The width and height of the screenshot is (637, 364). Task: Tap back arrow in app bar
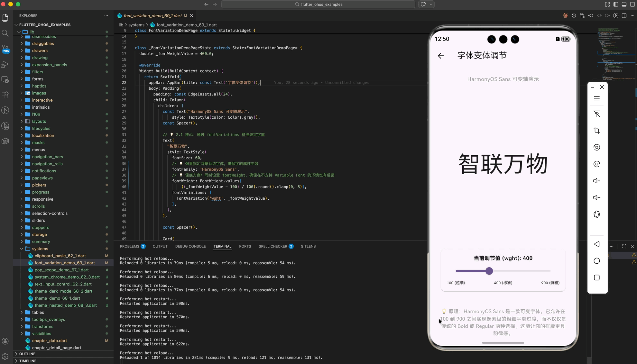point(441,56)
